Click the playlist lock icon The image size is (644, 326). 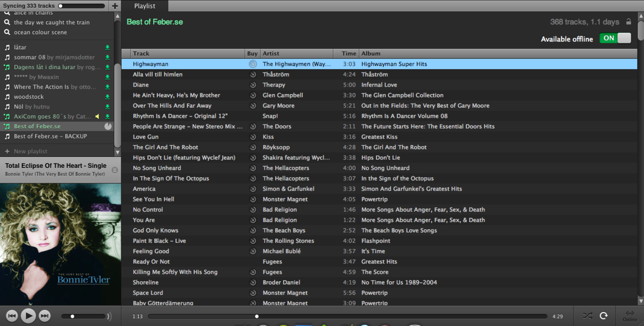628,22
